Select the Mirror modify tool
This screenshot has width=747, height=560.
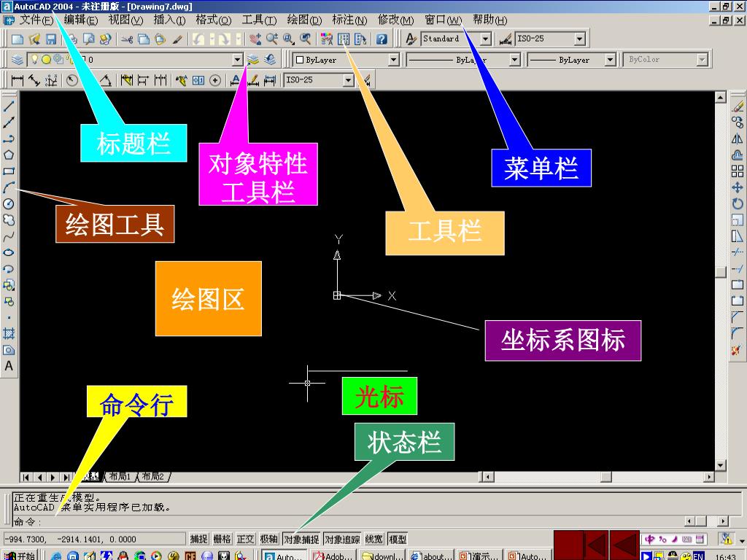pos(738,139)
